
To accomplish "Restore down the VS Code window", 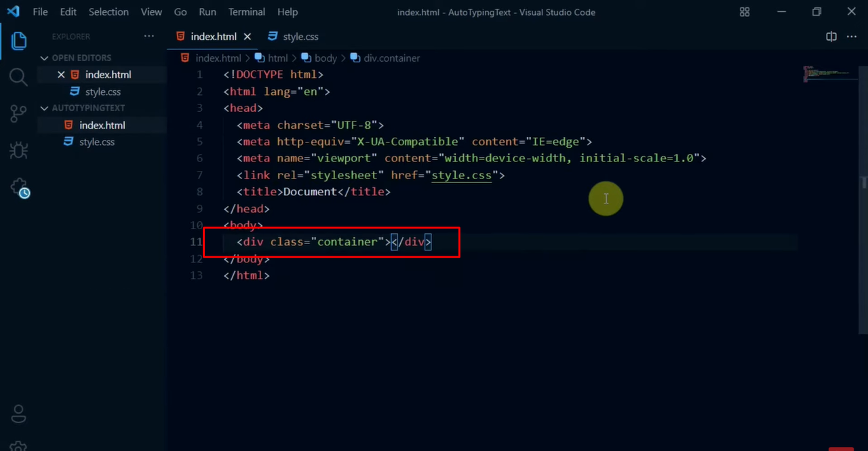I will tap(816, 12).
